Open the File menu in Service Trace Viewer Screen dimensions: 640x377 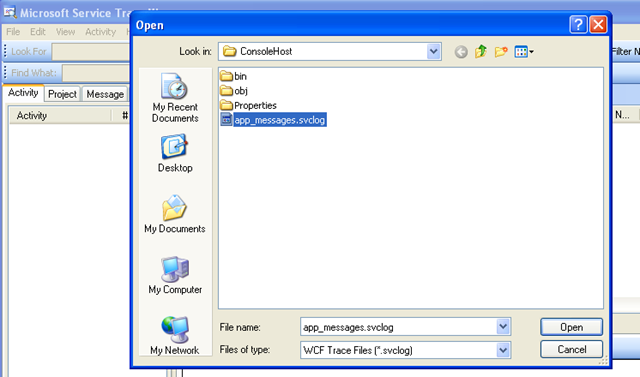(13, 32)
